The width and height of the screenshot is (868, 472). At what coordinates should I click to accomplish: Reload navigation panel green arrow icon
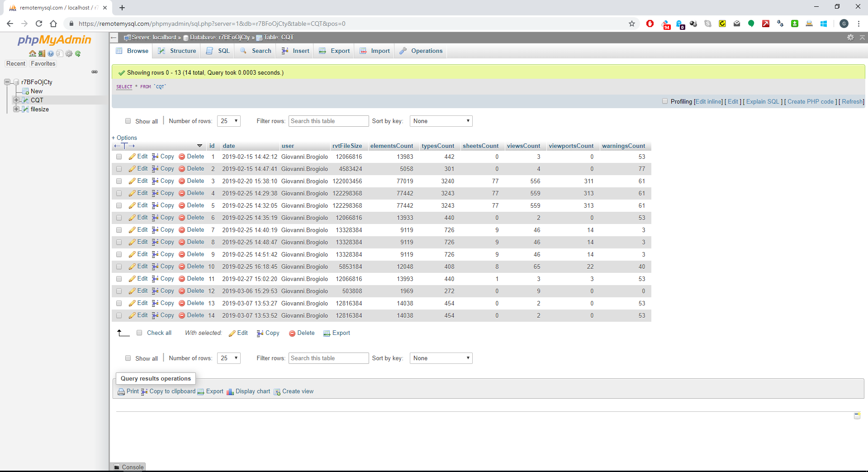pos(78,53)
